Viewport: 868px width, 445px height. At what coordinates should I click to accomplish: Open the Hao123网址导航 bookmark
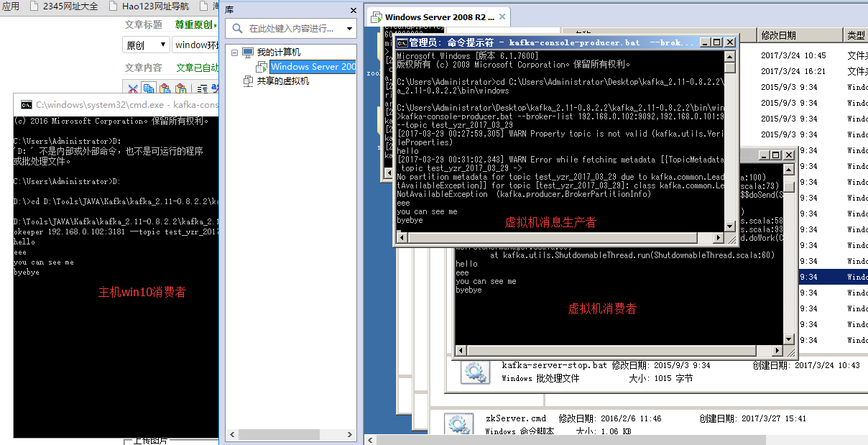pyautogui.click(x=155, y=6)
